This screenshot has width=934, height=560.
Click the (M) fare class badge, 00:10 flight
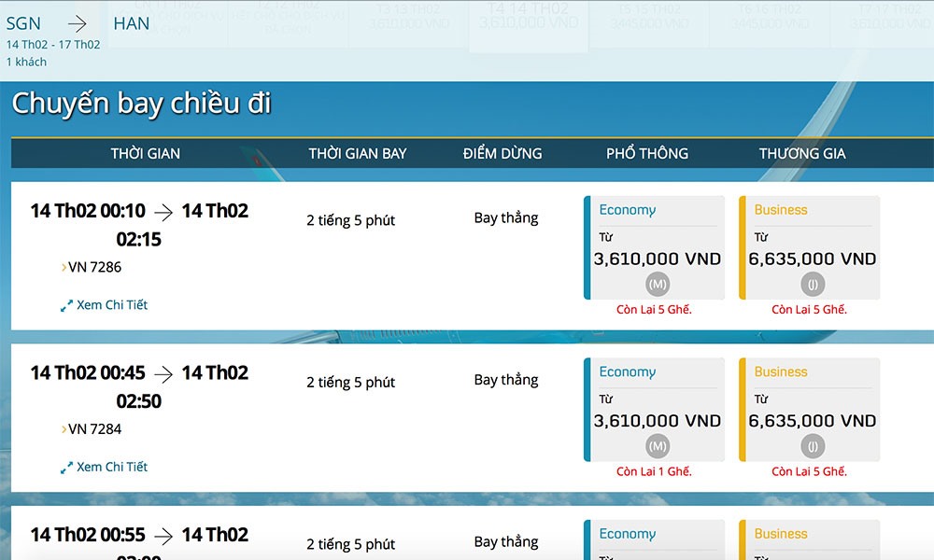tap(658, 285)
